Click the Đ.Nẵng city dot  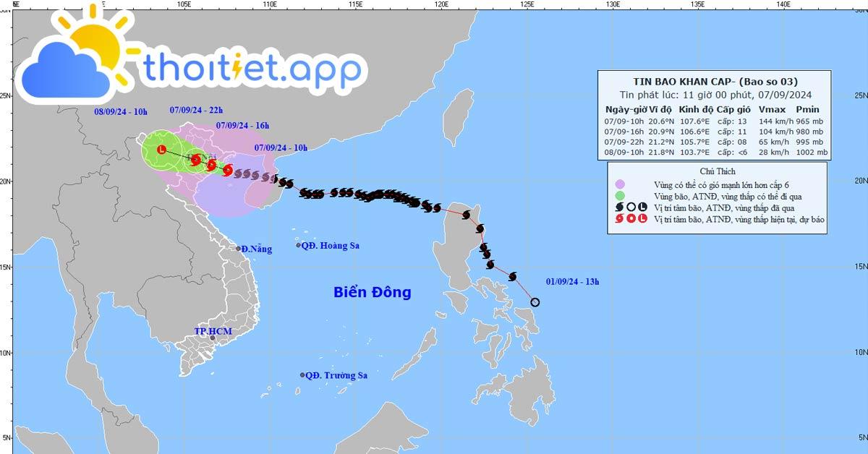click(x=238, y=249)
